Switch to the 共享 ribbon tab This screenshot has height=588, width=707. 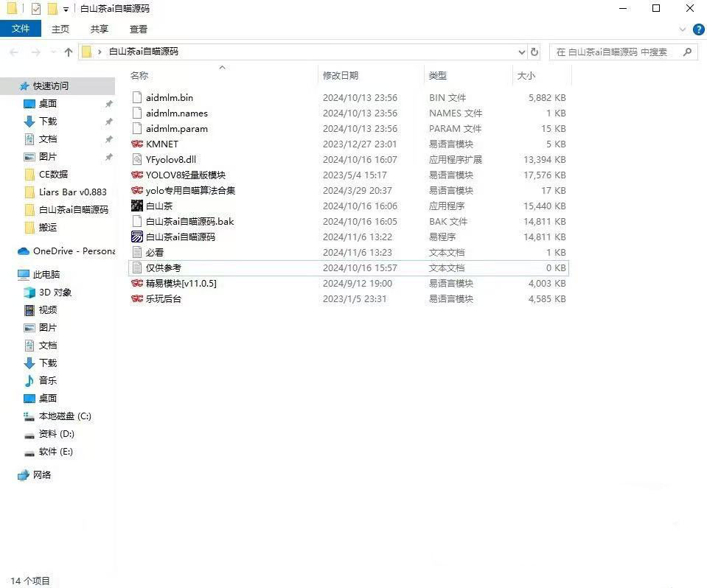click(100, 29)
